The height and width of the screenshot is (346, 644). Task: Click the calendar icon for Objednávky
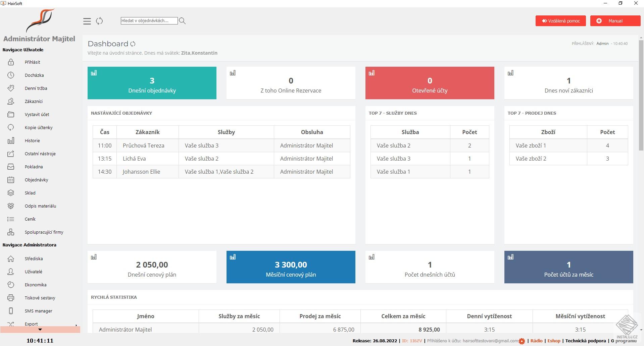coord(11,180)
